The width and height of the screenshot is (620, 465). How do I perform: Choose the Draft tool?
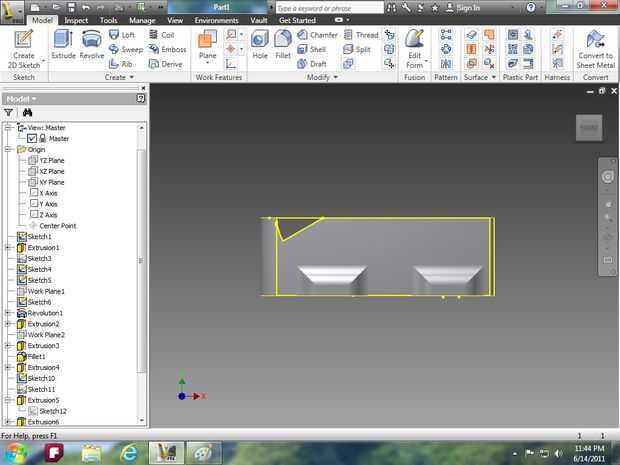[x=312, y=64]
